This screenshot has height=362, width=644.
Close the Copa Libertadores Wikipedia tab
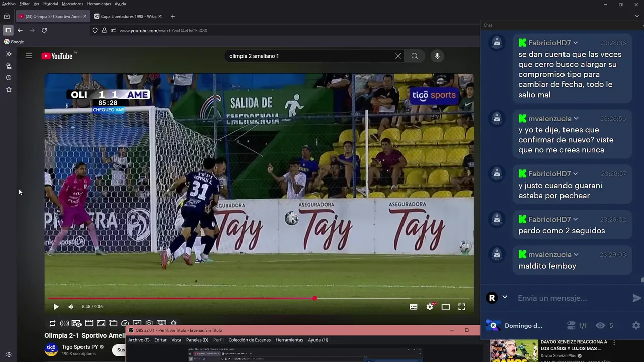coord(160,16)
